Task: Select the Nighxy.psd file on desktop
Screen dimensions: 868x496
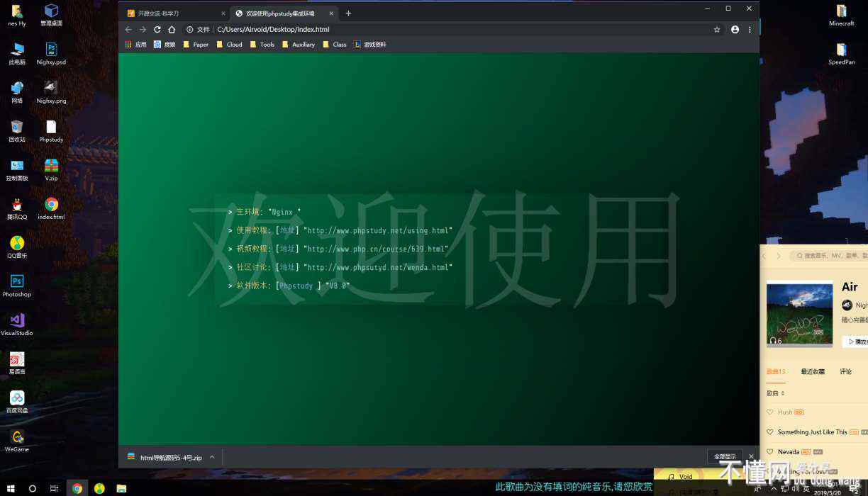Action: pos(51,54)
